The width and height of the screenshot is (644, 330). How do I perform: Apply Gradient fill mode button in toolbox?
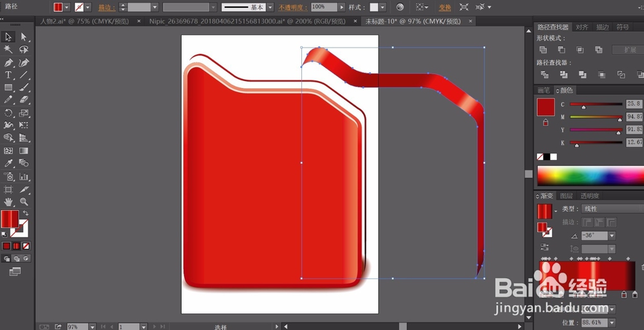pos(17,246)
